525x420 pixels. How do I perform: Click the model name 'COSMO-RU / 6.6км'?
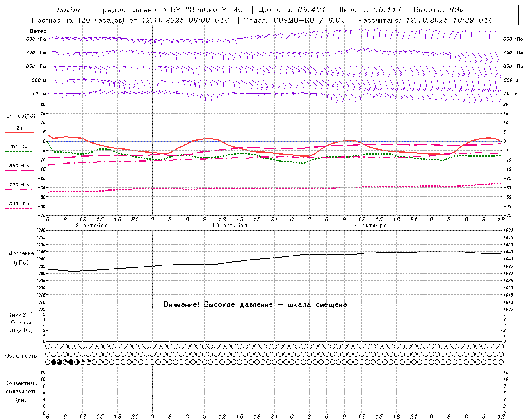click(311, 20)
